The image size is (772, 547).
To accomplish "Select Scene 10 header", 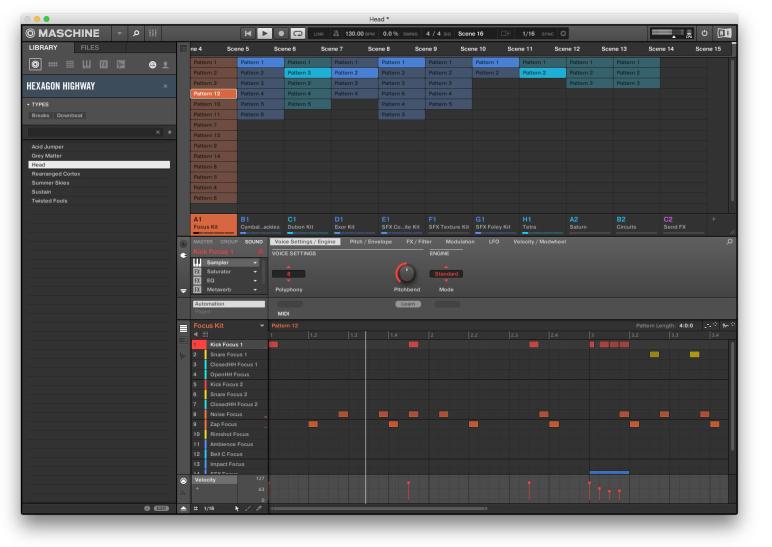I will (x=473, y=49).
